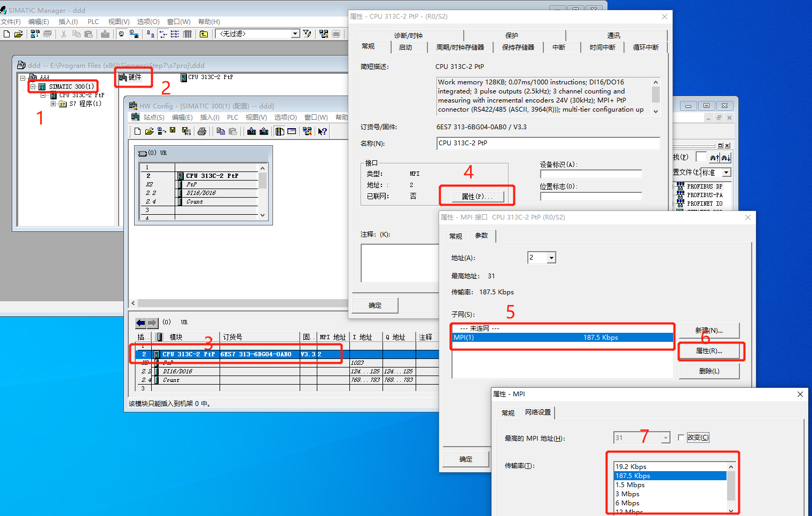Click the Cut scissors icon in SIMATIC Manager
Image resolution: width=812 pixels, height=516 pixels.
(64, 34)
